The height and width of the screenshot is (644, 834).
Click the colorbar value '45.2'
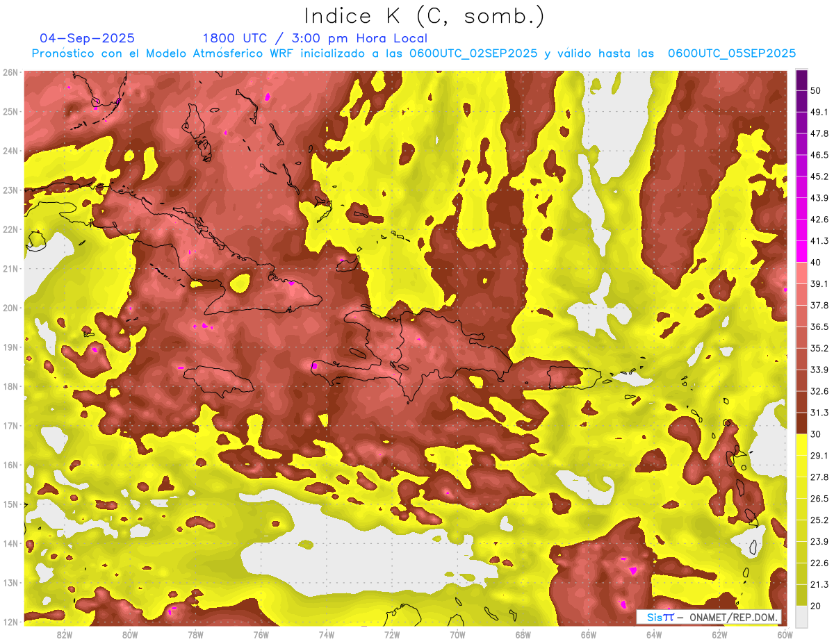(819, 176)
